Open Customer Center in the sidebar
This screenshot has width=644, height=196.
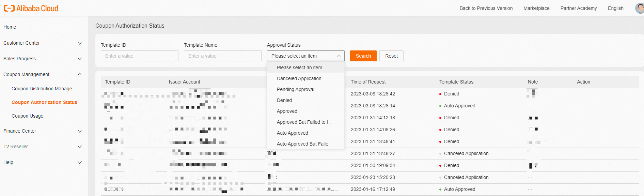21,43
